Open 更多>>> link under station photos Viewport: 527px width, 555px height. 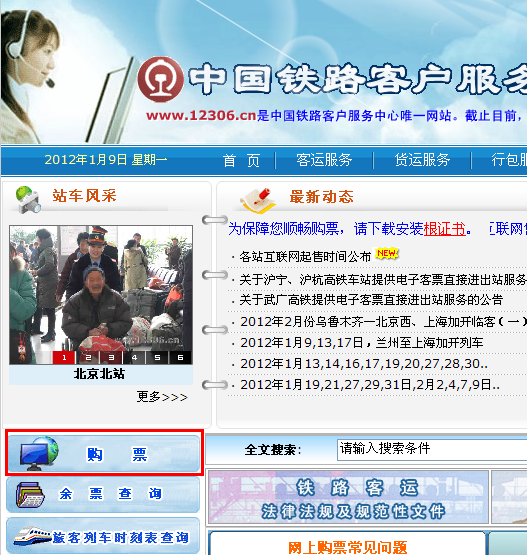(162, 397)
